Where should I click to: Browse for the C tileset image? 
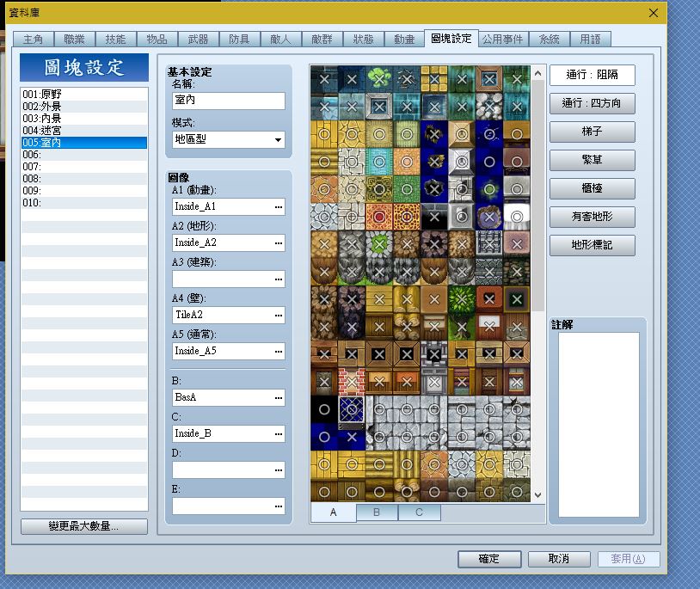(x=279, y=433)
